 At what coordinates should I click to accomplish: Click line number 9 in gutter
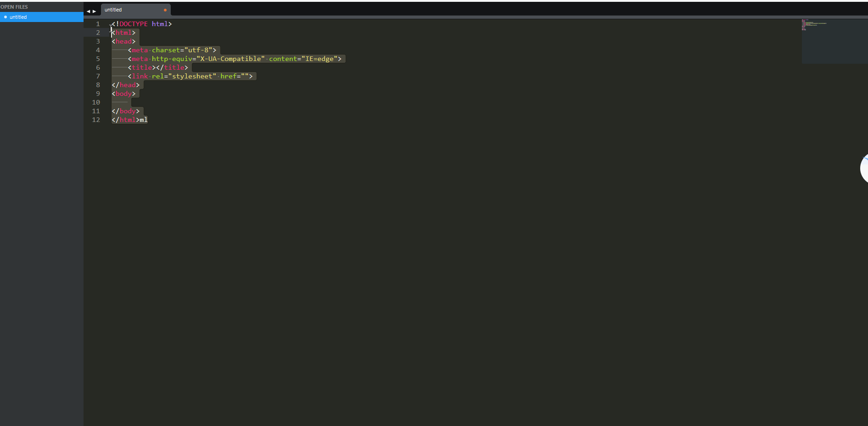point(98,94)
